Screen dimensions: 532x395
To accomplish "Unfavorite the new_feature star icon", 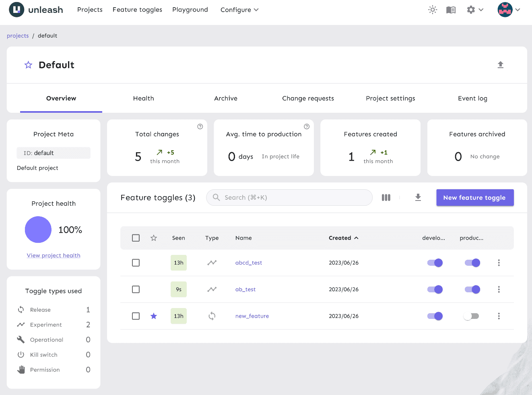I will point(154,316).
